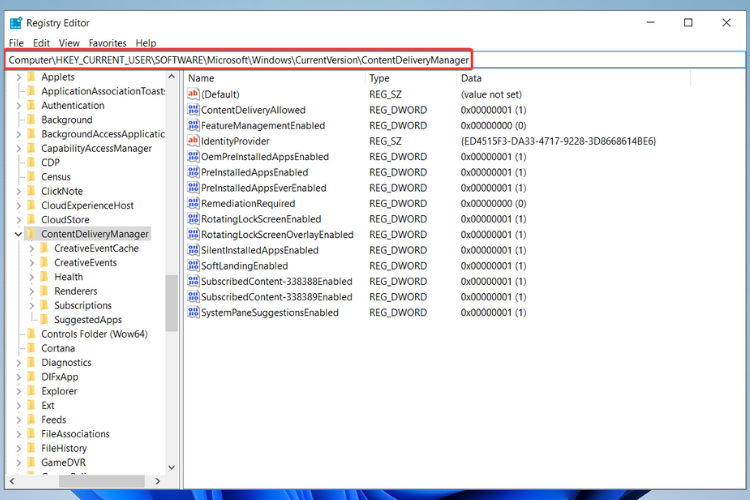750x500 pixels.
Task: Select the ClickNote key
Action: pos(62,191)
